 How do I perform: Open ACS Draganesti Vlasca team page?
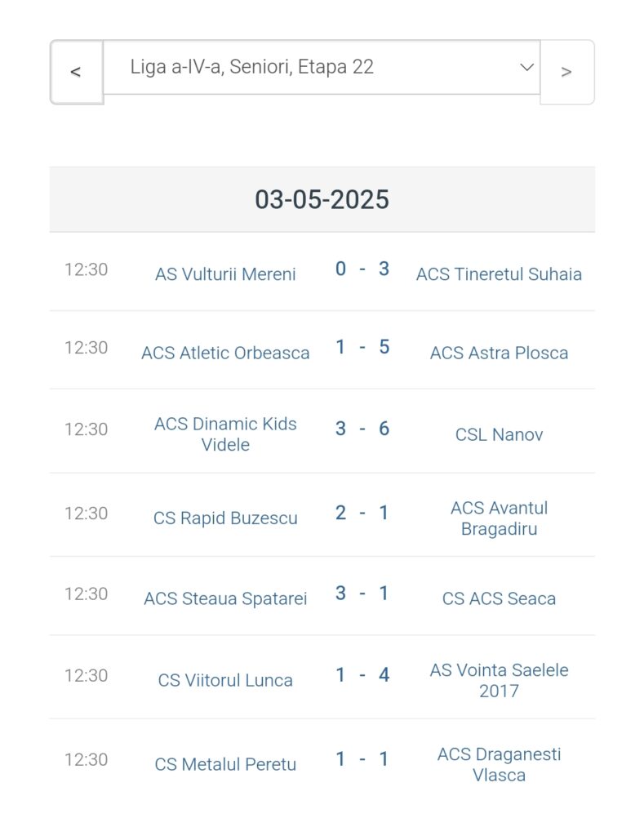[499, 764]
